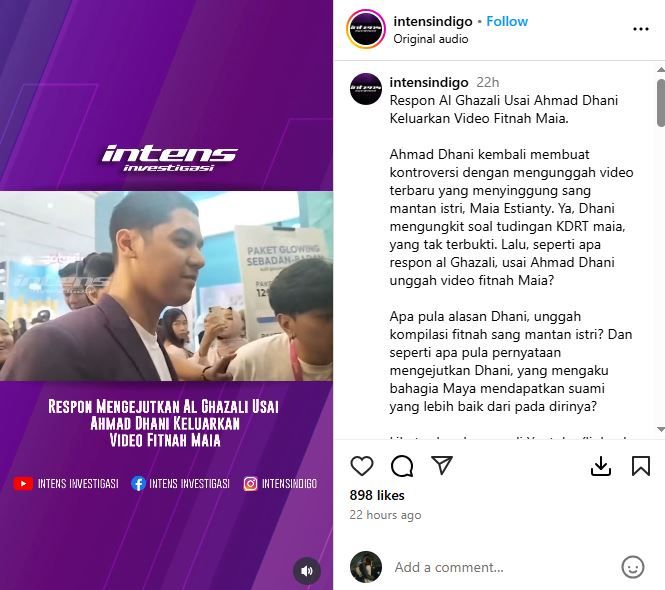Click the Original audio link
The width and height of the screenshot is (665, 590).
pos(430,39)
